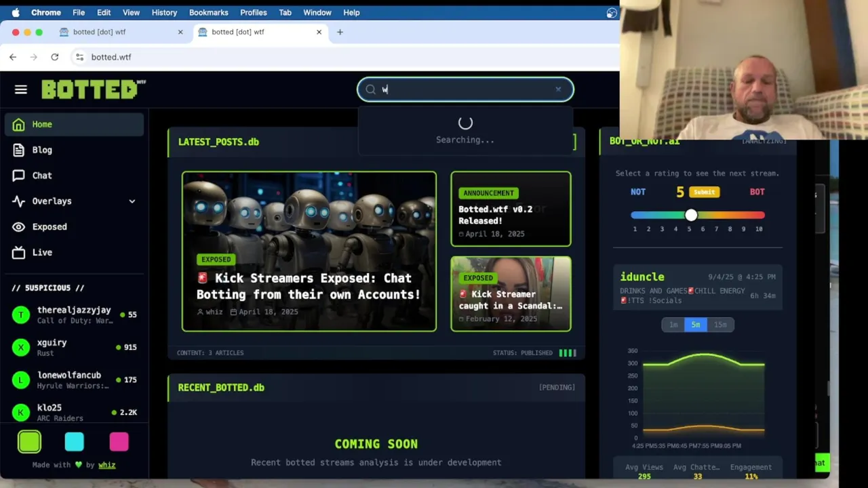Click rating number 10 on scale

(759, 229)
